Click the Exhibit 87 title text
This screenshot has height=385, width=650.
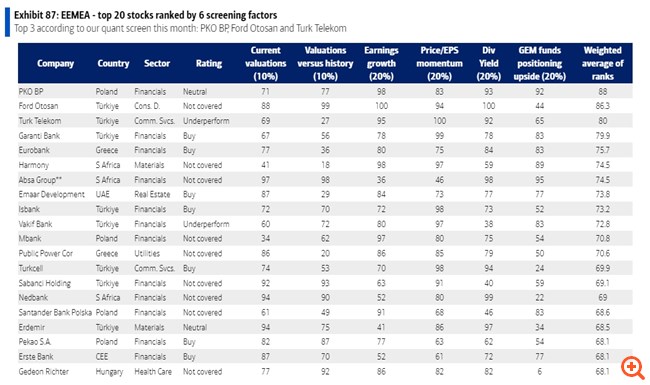pyautogui.click(x=146, y=15)
